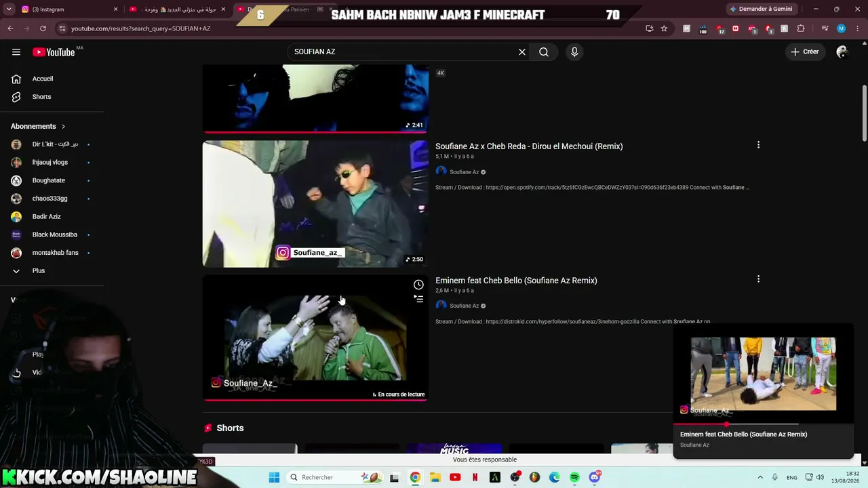Screen dimensions: 868x488
Task: Close the Instagram browser tab
Action: [x=115, y=9]
